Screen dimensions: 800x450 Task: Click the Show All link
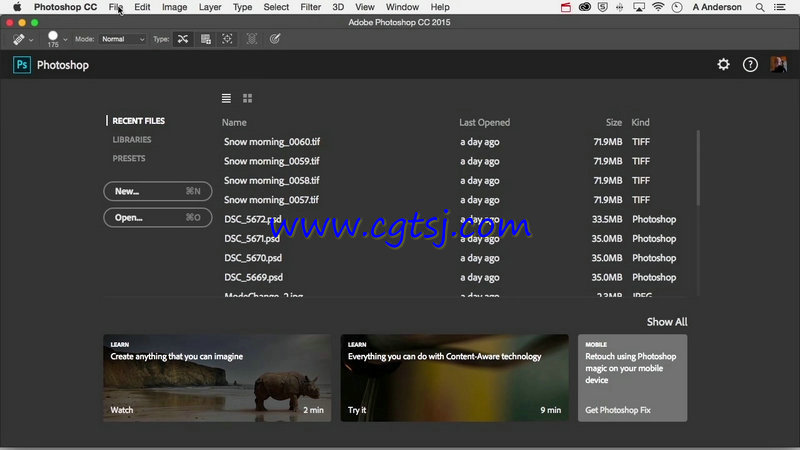click(667, 322)
